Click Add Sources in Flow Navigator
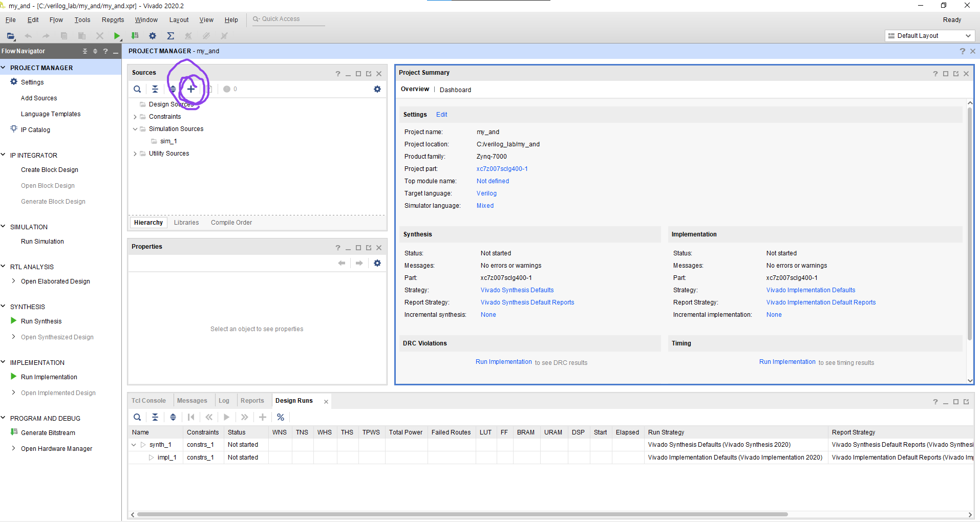The height and width of the screenshot is (522, 980). click(39, 98)
